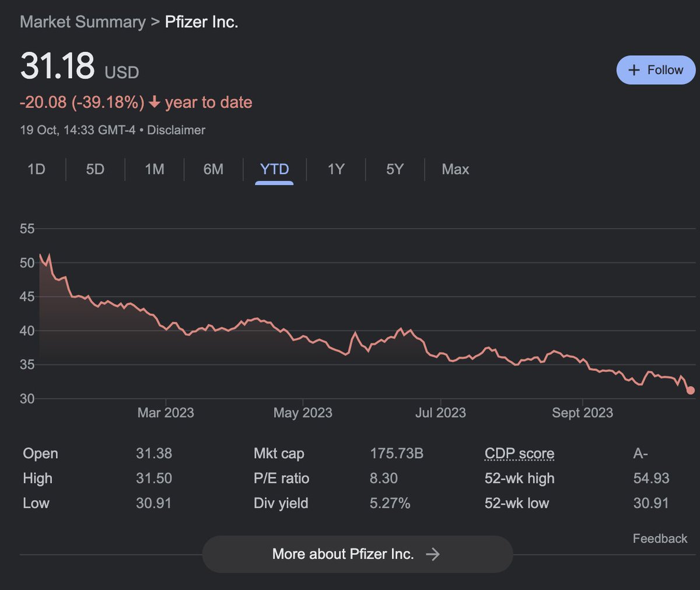This screenshot has width=700, height=590.
Task: Click More about Pfizer Inc. button
Action: [x=358, y=554]
